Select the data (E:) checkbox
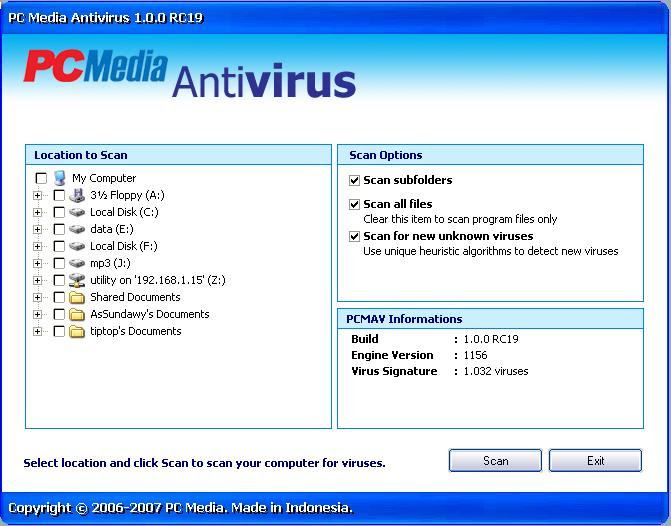The image size is (671, 526). (x=59, y=229)
